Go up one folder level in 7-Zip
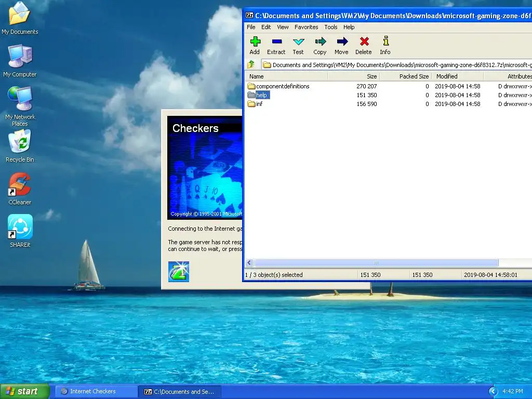Viewport: 532px width, 399px height. (251, 64)
